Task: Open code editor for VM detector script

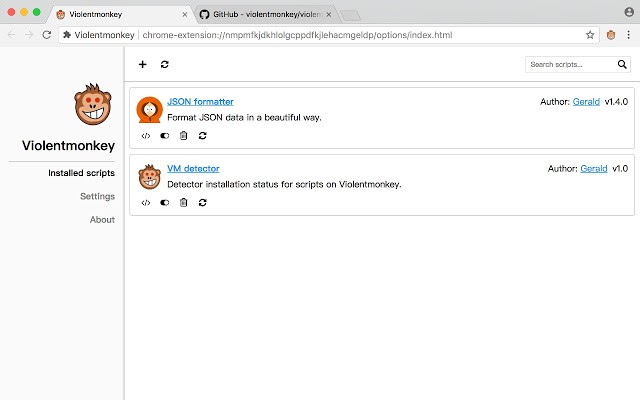Action: pyautogui.click(x=146, y=202)
